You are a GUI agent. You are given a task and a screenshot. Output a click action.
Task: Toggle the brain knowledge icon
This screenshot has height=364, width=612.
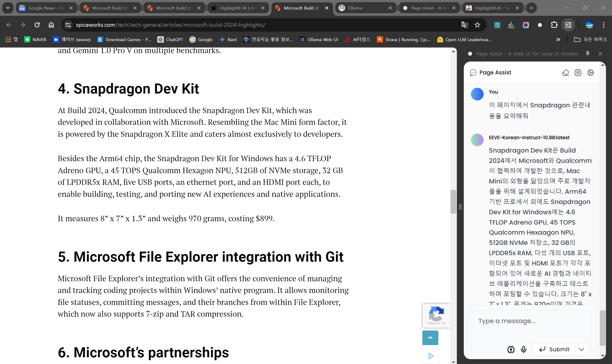511,349
